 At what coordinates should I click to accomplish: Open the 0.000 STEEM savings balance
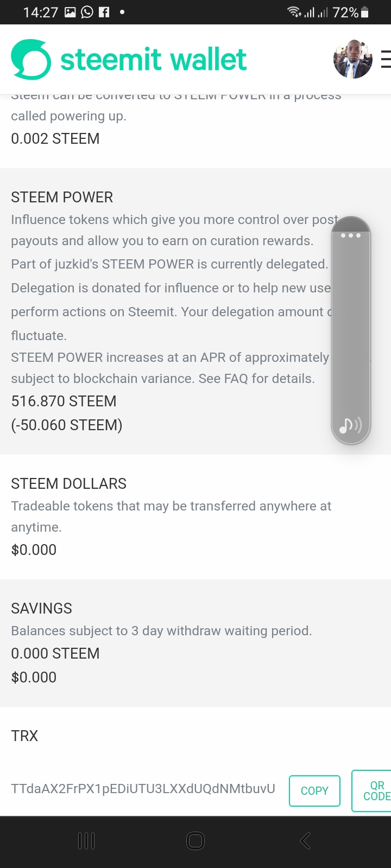point(55,654)
